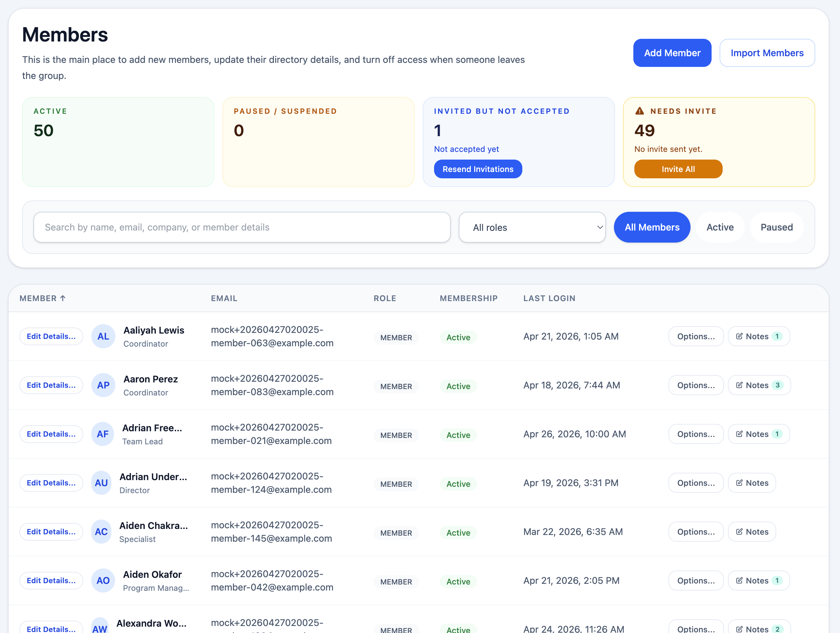
Task: Sort by the Last Login column header
Action: pyautogui.click(x=549, y=298)
